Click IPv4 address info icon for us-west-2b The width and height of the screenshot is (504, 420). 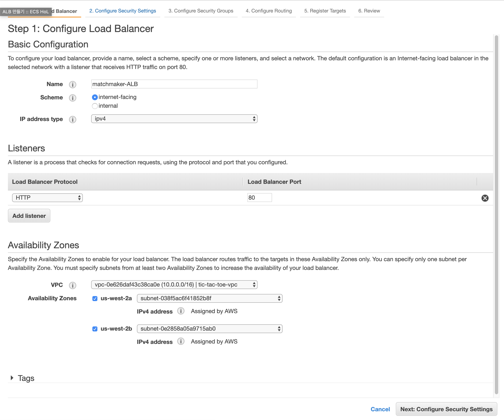tap(181, 341)
